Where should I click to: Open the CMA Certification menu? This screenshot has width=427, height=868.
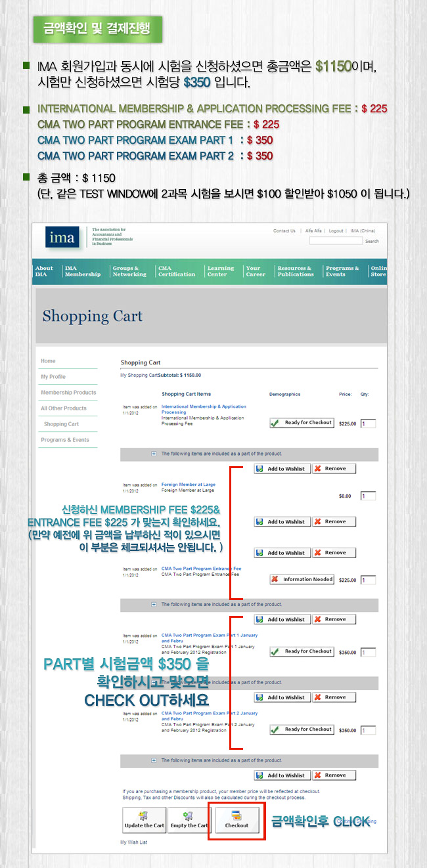click(177, 271)
